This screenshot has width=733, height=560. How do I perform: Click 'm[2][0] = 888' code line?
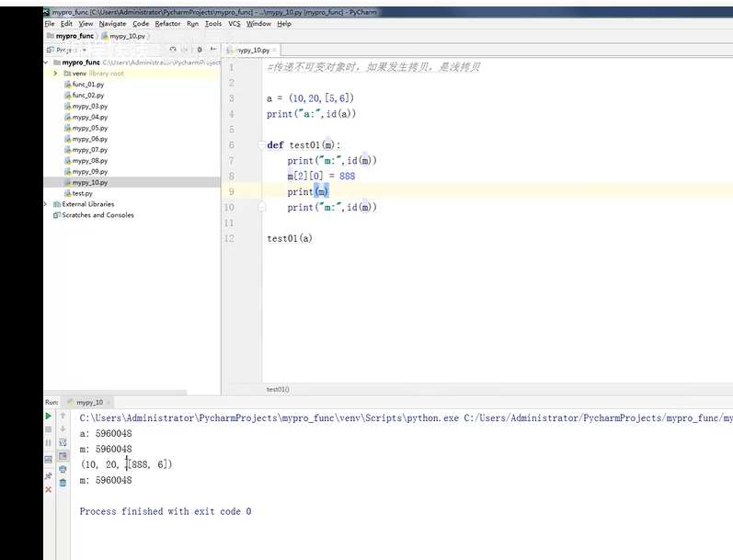point(321,177)
